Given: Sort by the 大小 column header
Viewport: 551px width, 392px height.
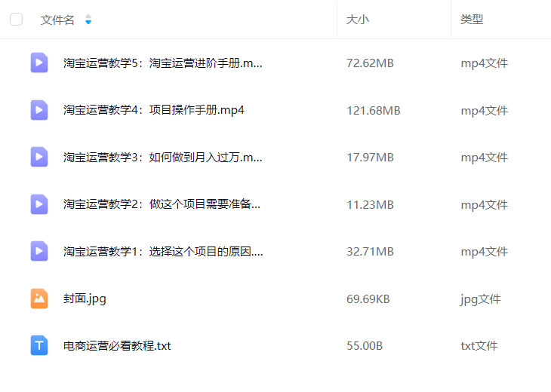Looking at the screenshot, I should pyautogui.click(x=357, y=20).
